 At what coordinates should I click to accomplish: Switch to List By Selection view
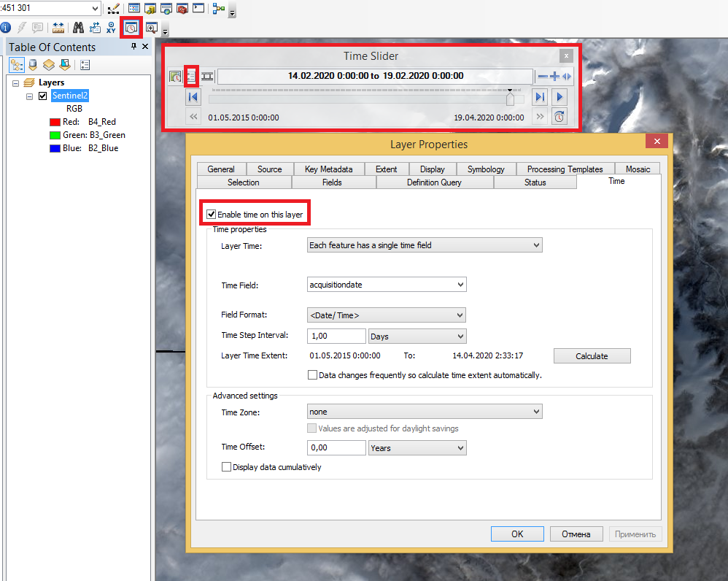pyautogui.click(x=65, y=65)
